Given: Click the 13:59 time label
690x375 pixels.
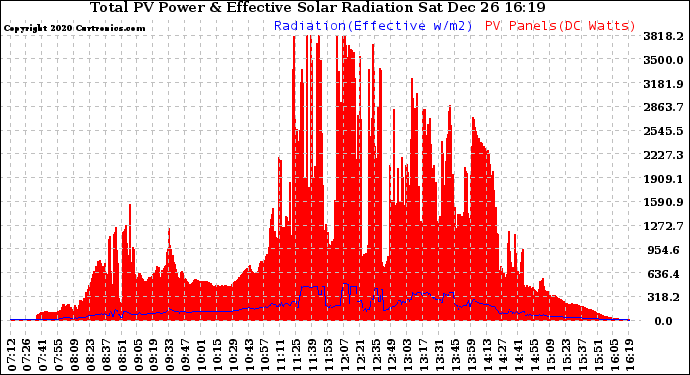Looking at the screenshot, I should (x=471, y=355).
